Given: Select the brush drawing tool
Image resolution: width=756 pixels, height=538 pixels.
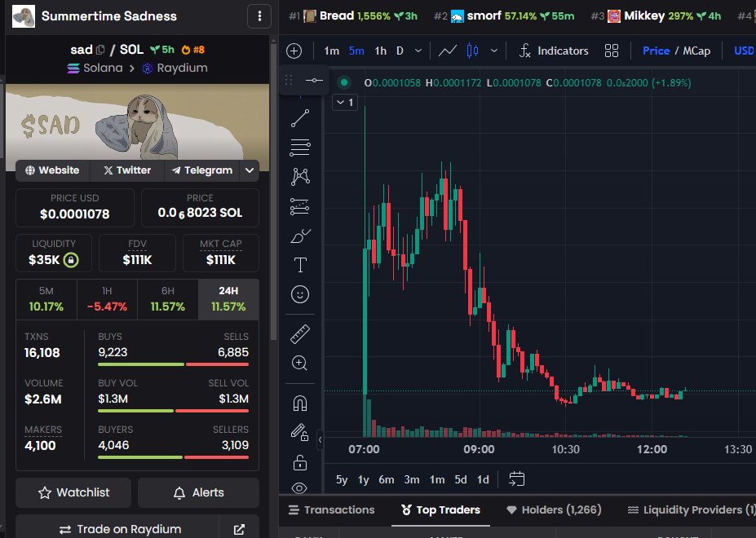Looking at the screenshot, I should (300, 236).
